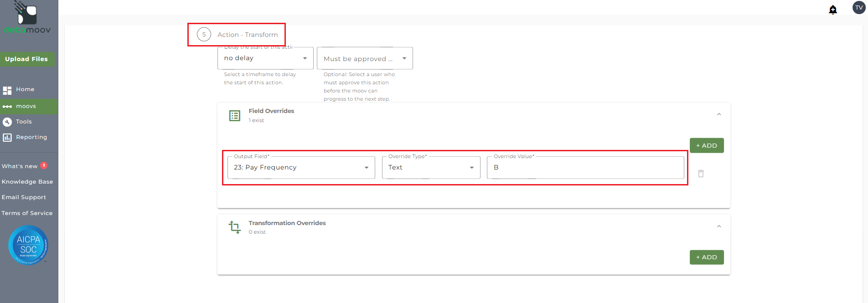Viewport: 868px width, 303px height.
Task: Go to Home in sidebar
Action: pyautogui.click(x=25, y=89)
